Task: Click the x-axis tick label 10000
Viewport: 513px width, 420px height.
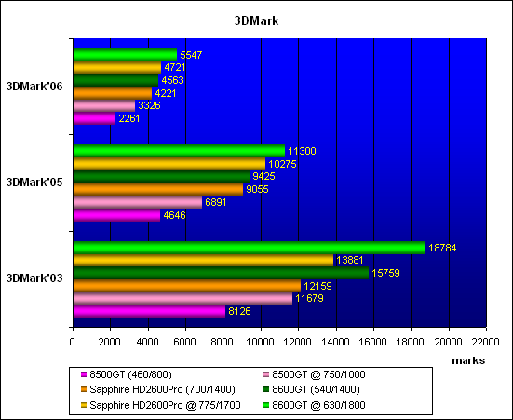Action: click(260, 342)
